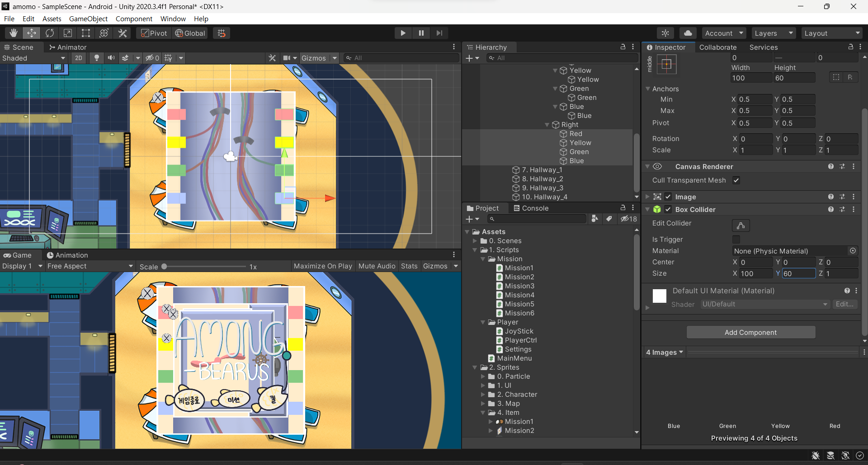This screenshot has width=868, height=465.
Task: Click the Add Component button
Action: pyautogui.click(x=751, y=332)
